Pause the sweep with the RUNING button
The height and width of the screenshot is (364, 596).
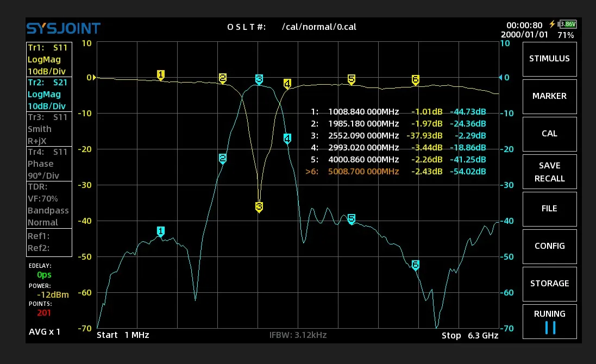[549, 321]
